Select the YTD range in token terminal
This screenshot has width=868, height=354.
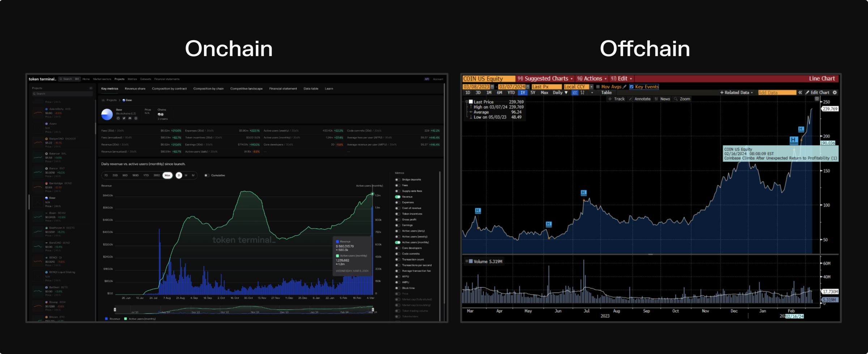[x=146, y=175]
